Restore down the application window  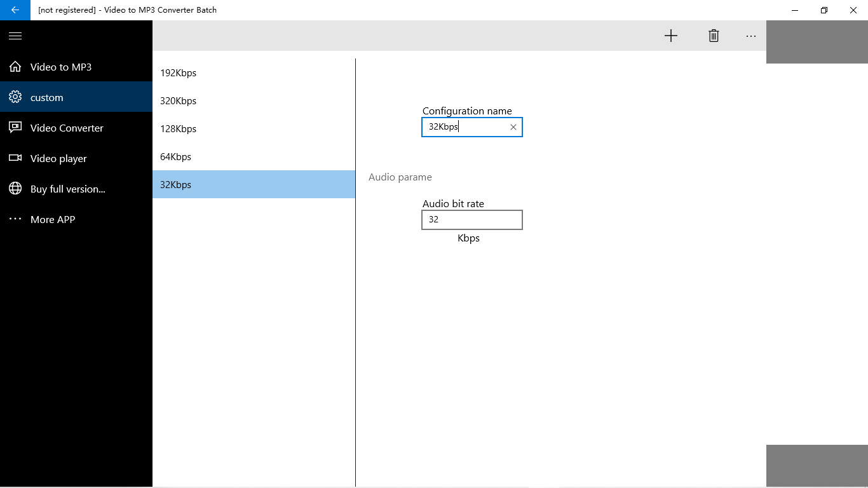824,10
